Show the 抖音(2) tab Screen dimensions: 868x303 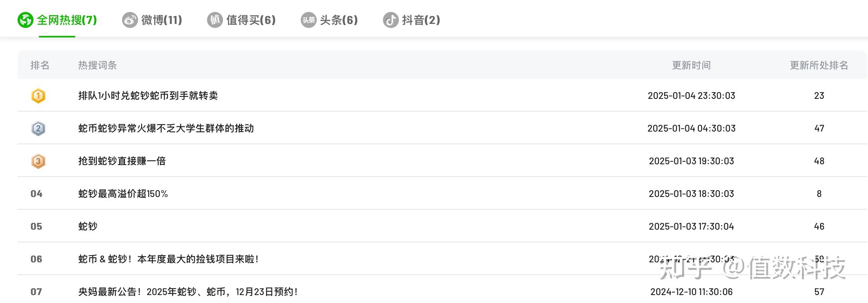421,20
